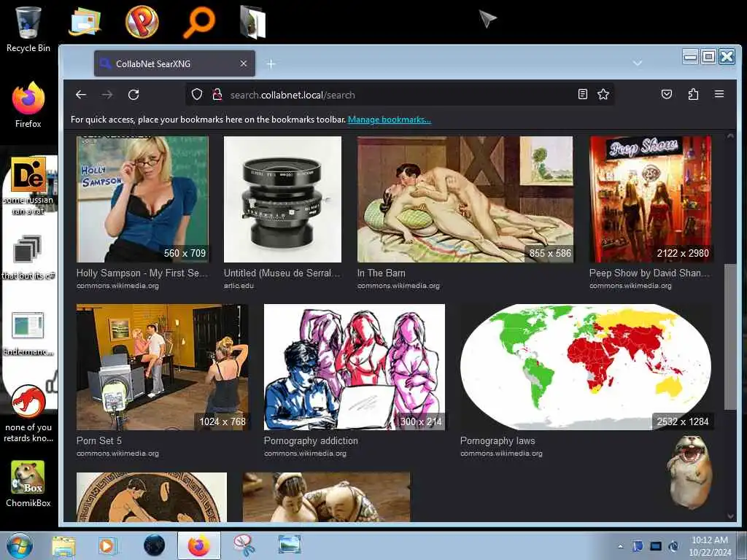Open the Manage bookmarks link
Image resolution: width=747 pixels, height=560 pixels.
coord(390,120)
